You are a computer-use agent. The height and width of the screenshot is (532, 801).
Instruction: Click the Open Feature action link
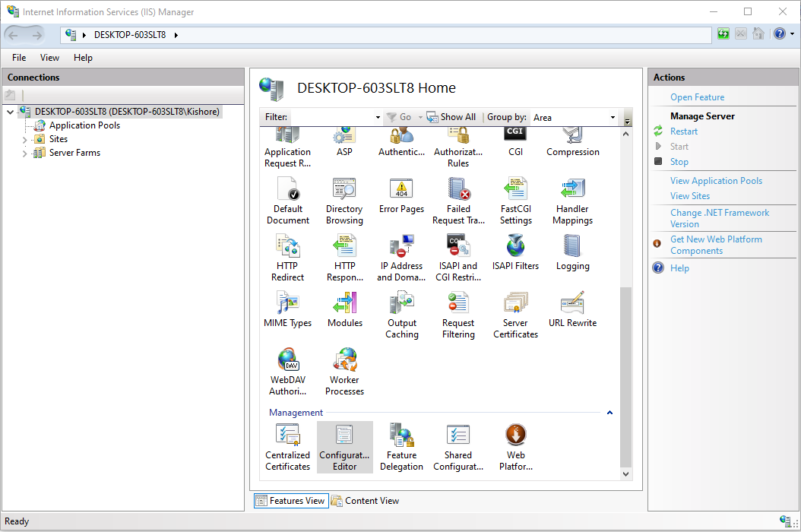[x=697, y=97]
